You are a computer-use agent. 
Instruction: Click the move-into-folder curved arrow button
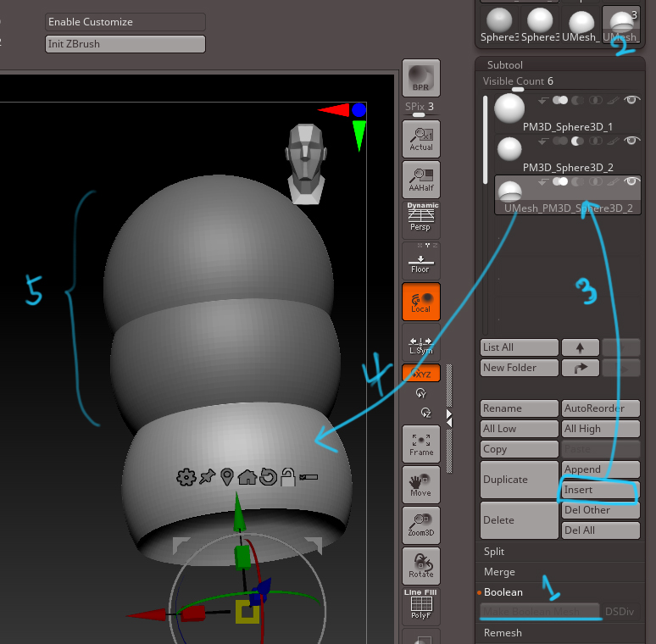[581, 368]
